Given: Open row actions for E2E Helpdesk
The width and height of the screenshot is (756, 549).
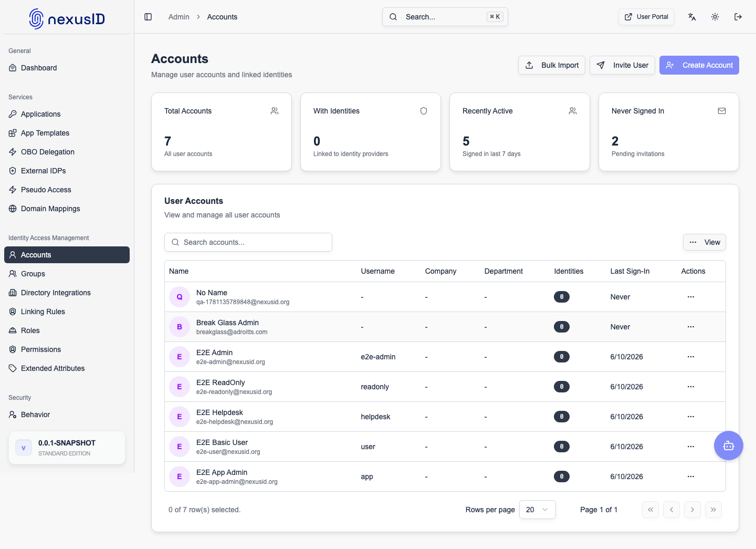Looking at the screenshot, I should 691,417.
